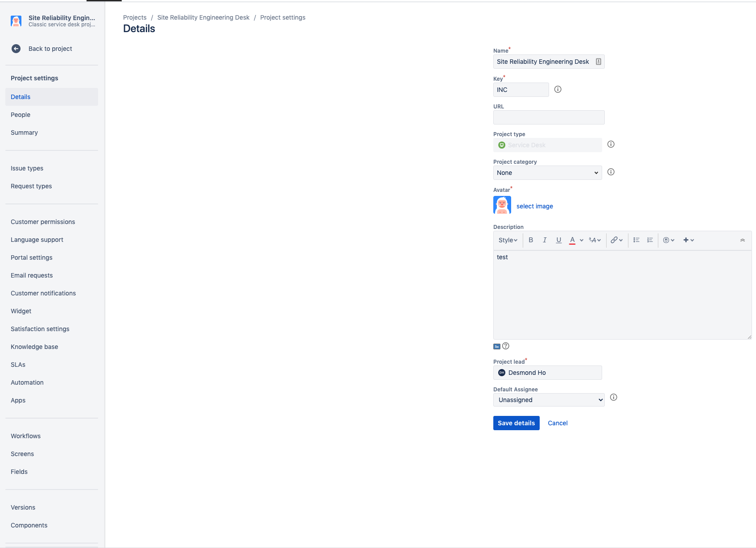Create a bulleted list in Description

(x=636, y=240)
